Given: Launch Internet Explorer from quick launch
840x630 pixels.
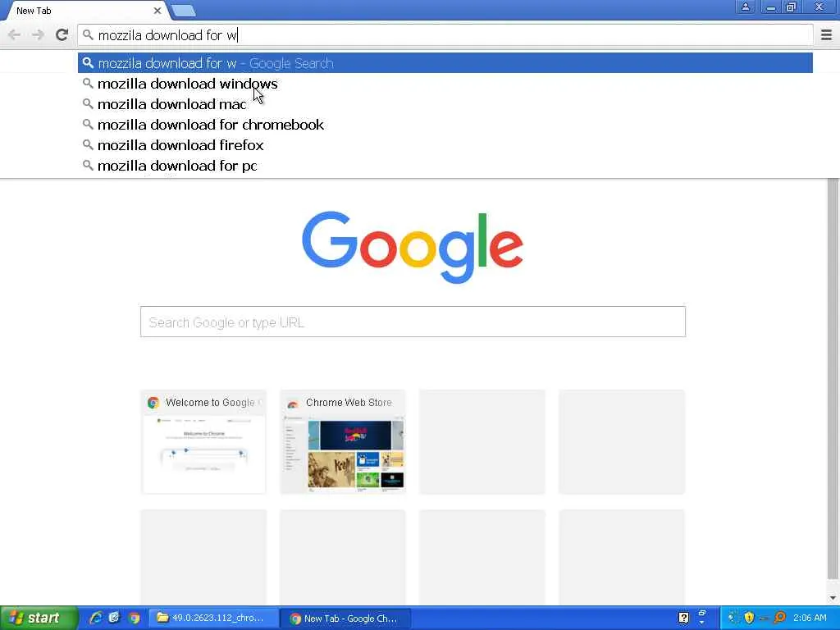Looking at the screenshot, I should click(x=96, y=618).
